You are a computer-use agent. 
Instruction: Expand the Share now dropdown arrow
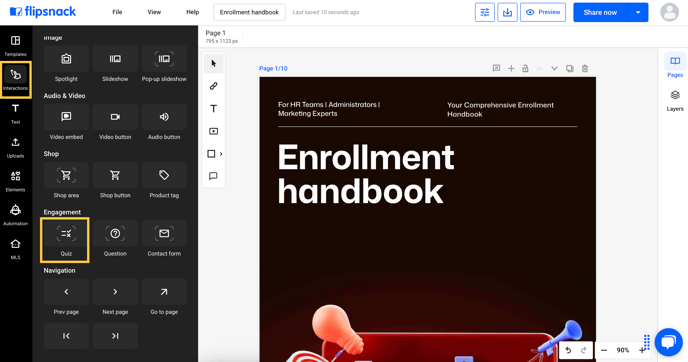tap(638, 12)
